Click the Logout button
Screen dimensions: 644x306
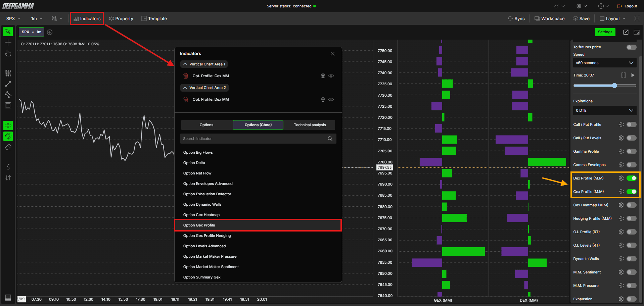tap(627, 6)
